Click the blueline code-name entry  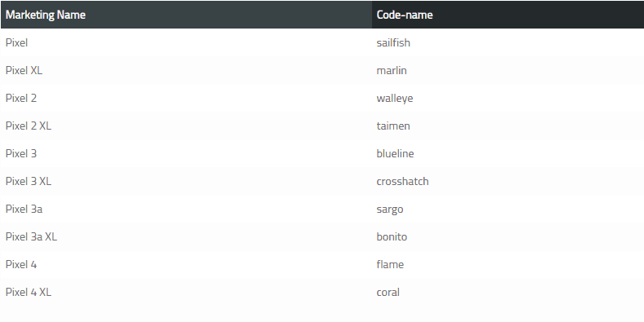pos(395,153)
